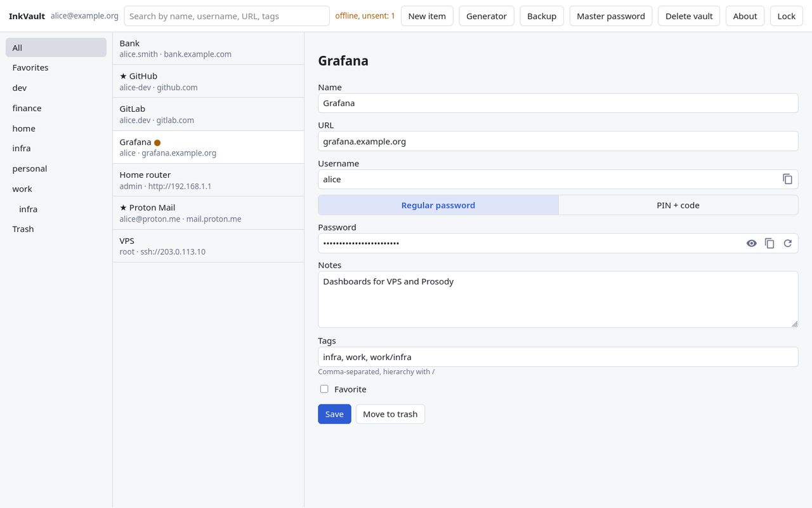
Task: Open the About dialog
Action: click(x=745, y=16)
